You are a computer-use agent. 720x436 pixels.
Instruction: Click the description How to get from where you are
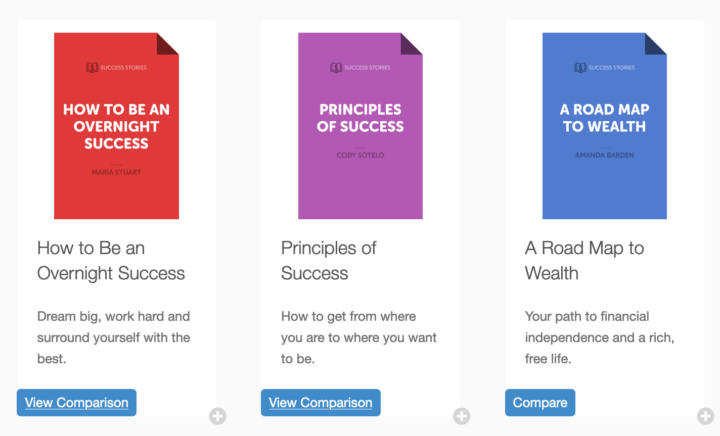[x=358, y=337]
